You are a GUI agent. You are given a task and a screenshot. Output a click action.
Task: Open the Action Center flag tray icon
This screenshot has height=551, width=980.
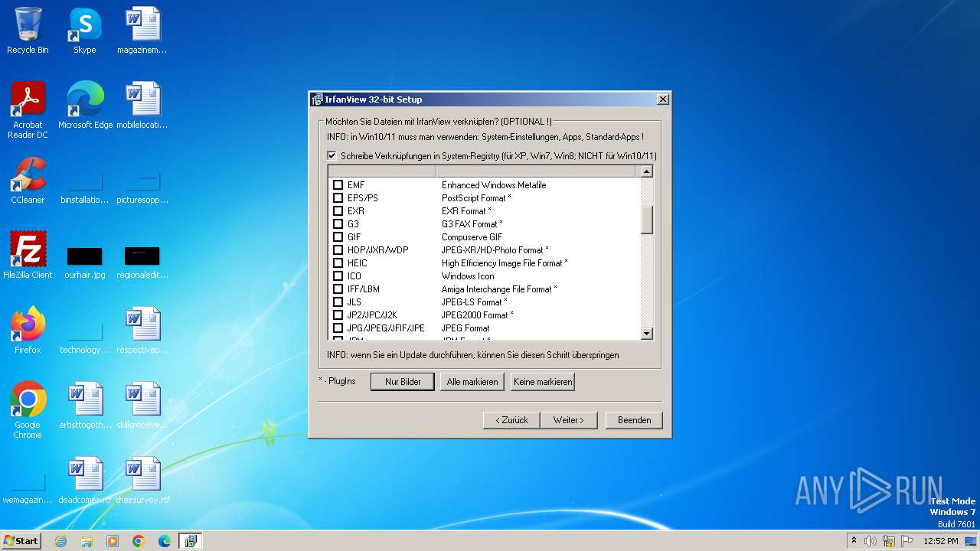[x=907, y=541]
